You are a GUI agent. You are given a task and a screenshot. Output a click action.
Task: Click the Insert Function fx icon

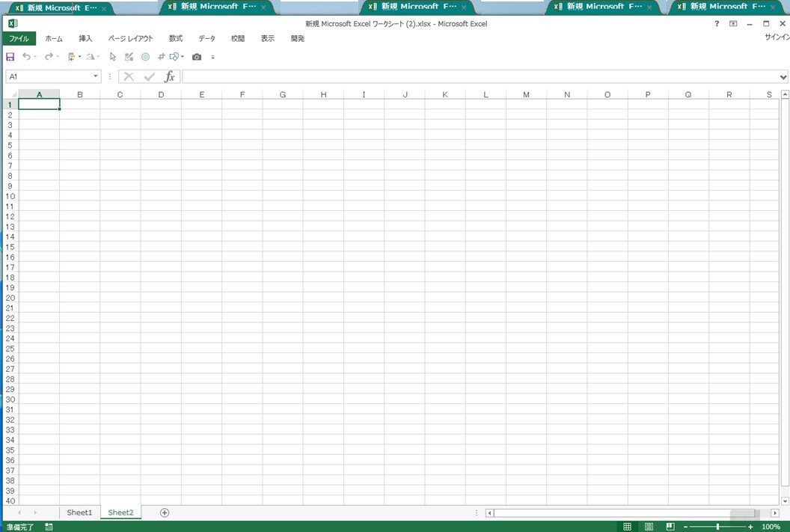[170, 76]
